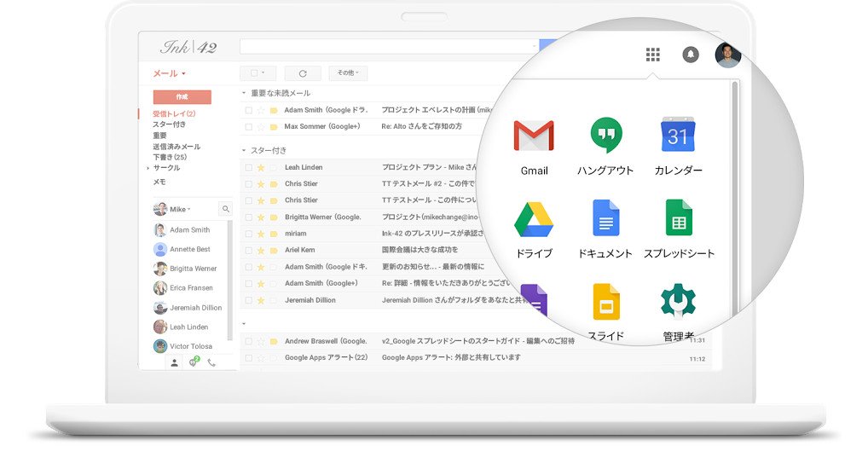Check the Brigitta Werner message checkbox
The width and height of the screenshot is (868, 457).
[249, 217]
